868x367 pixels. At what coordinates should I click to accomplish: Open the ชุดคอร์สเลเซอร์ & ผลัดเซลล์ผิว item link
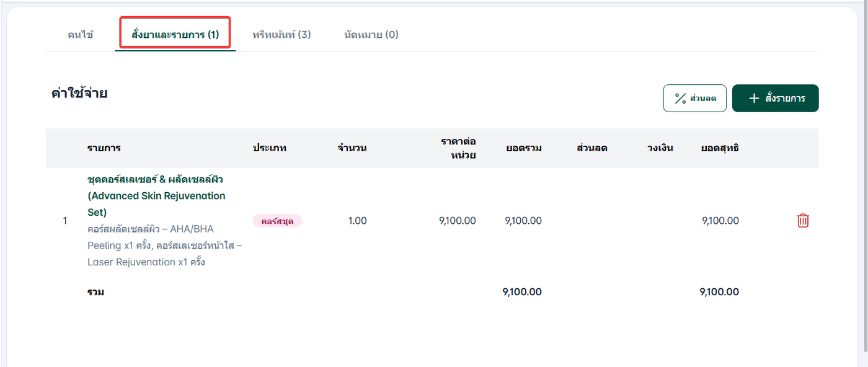[x=156, y=195]
